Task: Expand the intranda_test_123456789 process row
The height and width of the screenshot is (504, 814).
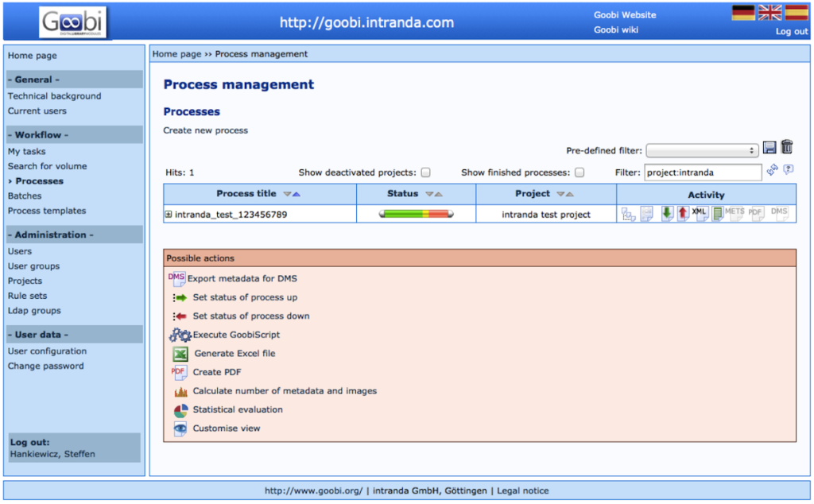Action: click(169, 215)
